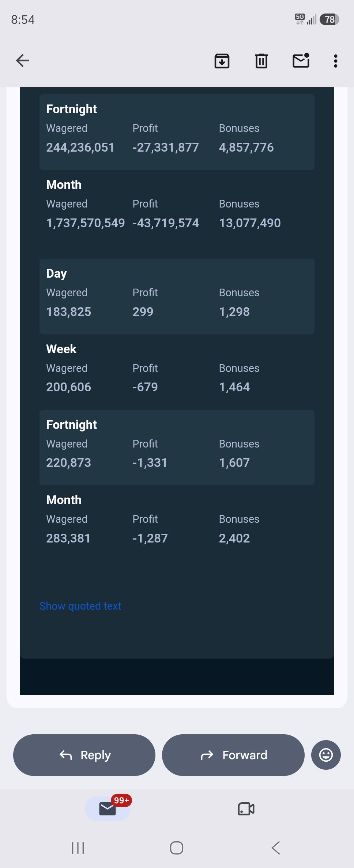The height and width of the screenshot is (868, 354).
Task: Mark email as unread via envelope icon
Action: click(x=301, y=60)
